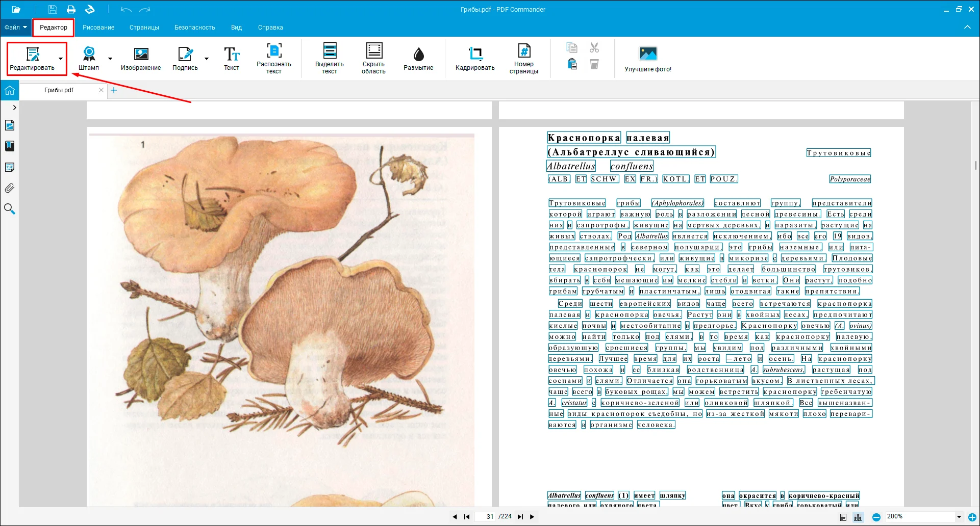Expand the Подпись dropdown arrow
The width and height of the screenshot is (980, 526).
pyautogui.click(x=207, y=59)
